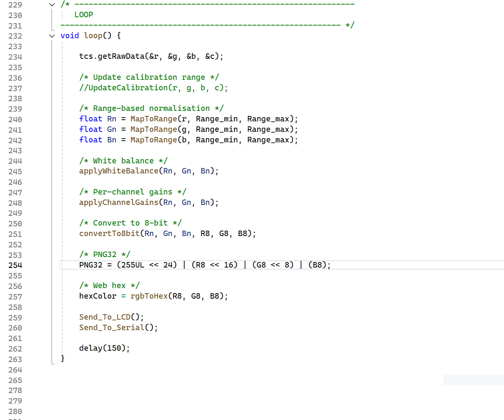Viewport: 504px width, 420px height.
Task: Click the 'Send_To_Serial();' call
Action: [119, 328]
